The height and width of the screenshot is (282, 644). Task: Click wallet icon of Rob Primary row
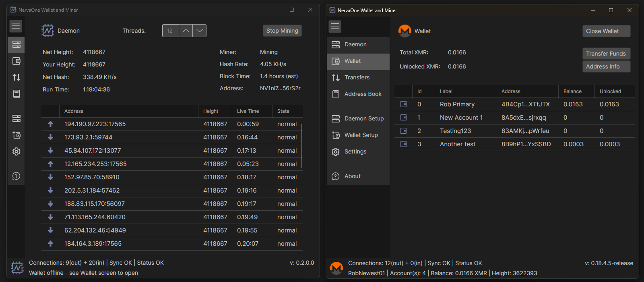tap(403, 104)
